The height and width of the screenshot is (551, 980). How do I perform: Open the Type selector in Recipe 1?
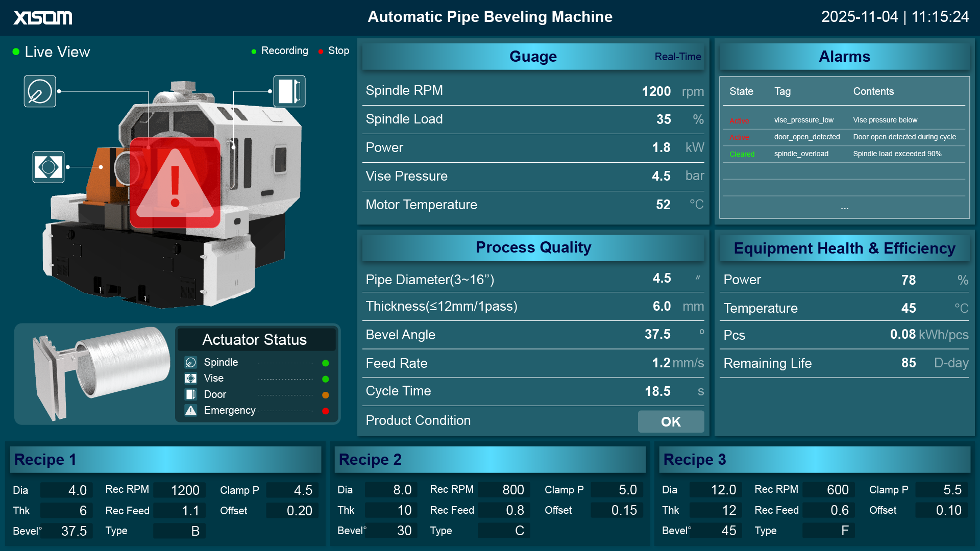[x=179, y=531]
